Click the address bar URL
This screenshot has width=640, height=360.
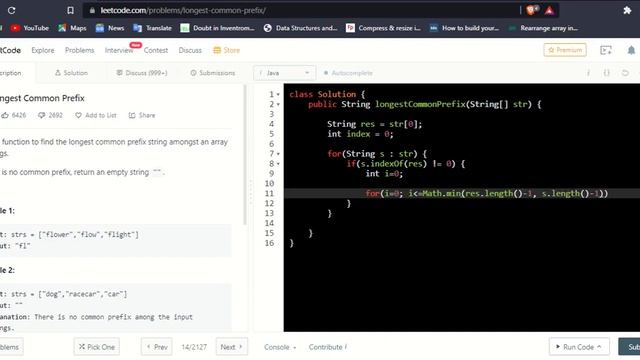[183, 11]
